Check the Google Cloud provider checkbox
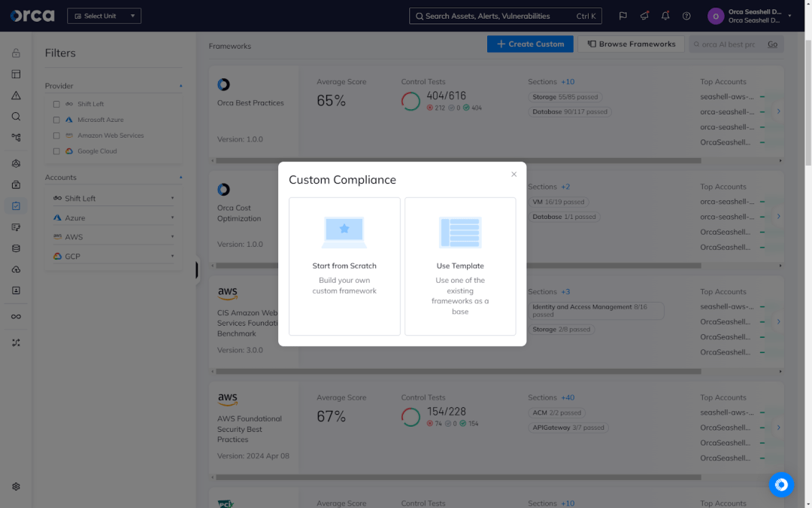812x508 pixels. (x=56, y=151)
